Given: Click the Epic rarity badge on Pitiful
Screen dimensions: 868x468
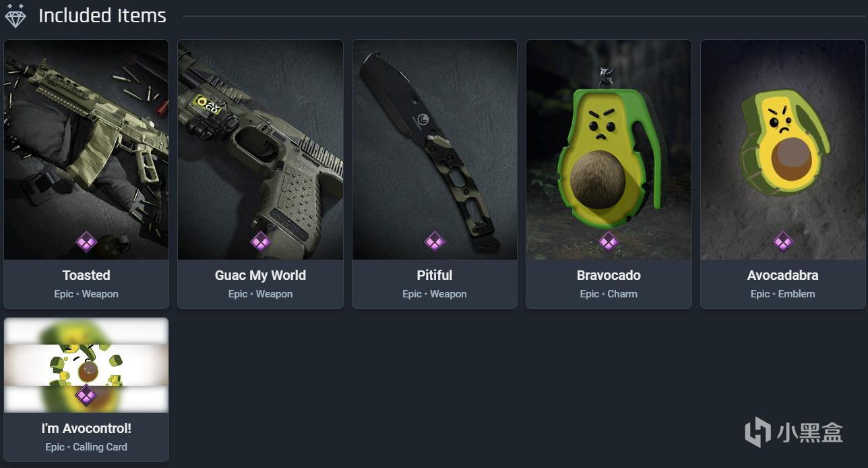Looking at the screenshot, I should (x=435, y=241).
